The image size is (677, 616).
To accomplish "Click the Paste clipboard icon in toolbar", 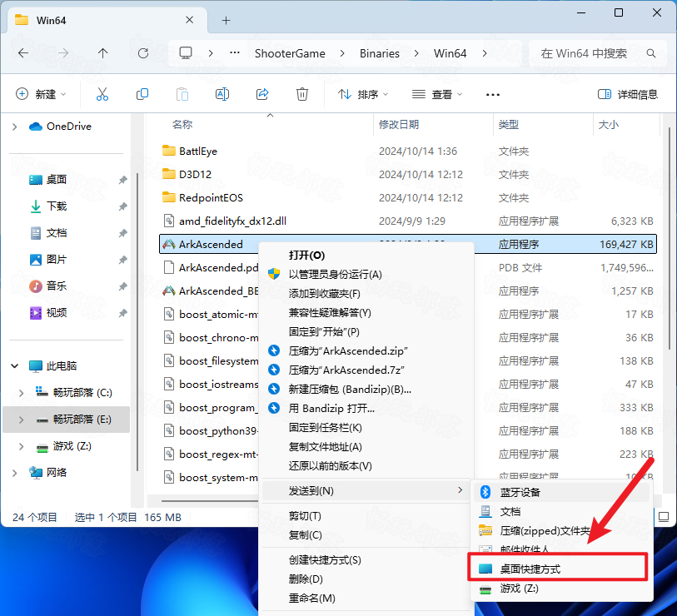I will 182,94.
